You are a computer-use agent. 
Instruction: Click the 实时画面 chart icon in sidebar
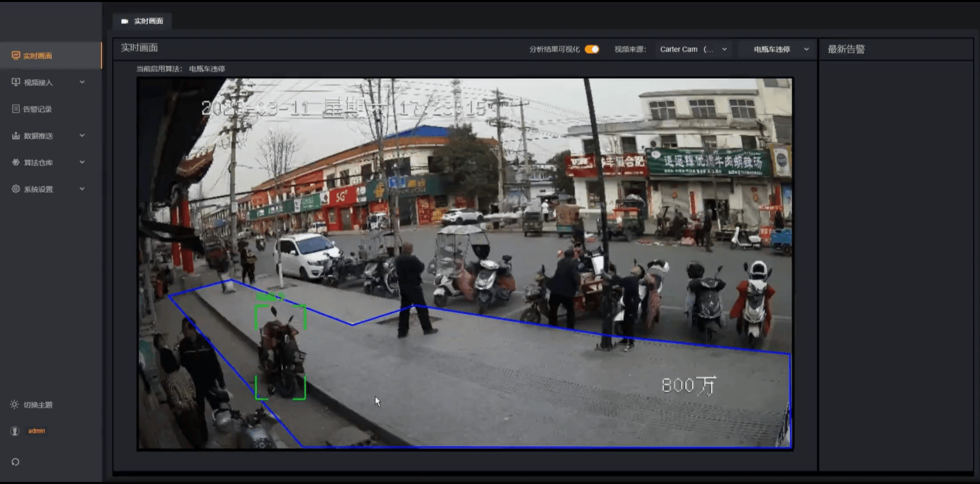tap(16, 56)
